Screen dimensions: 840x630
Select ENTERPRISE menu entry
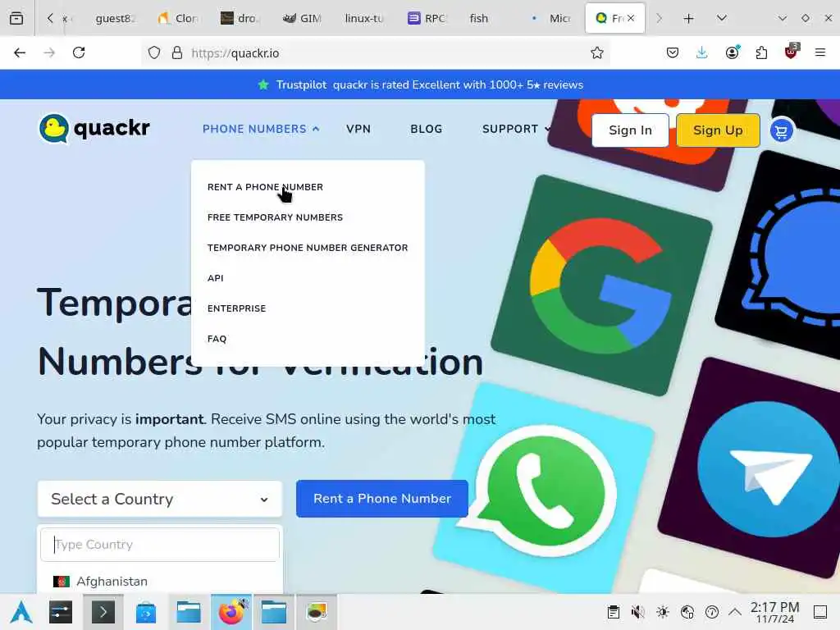(236, 308)
